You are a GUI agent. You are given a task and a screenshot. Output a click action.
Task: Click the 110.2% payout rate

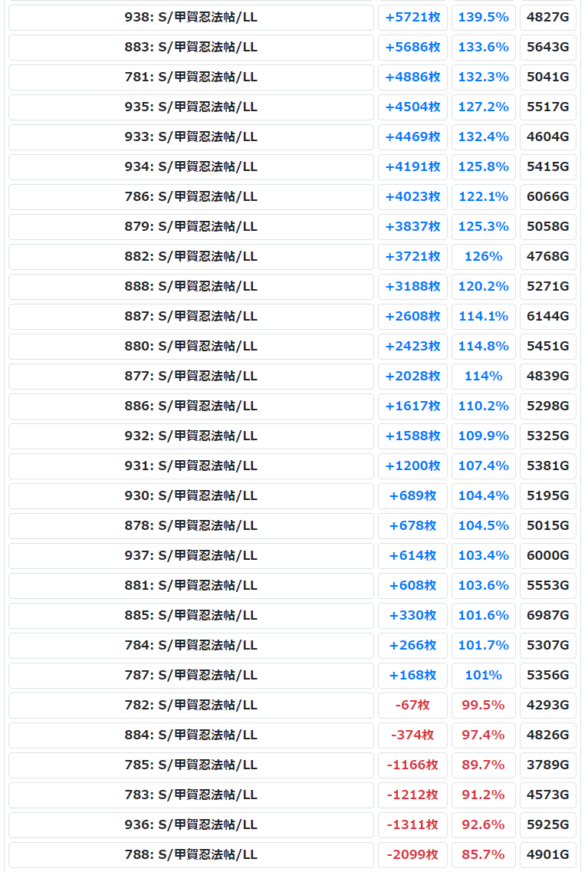coord(484,406)
